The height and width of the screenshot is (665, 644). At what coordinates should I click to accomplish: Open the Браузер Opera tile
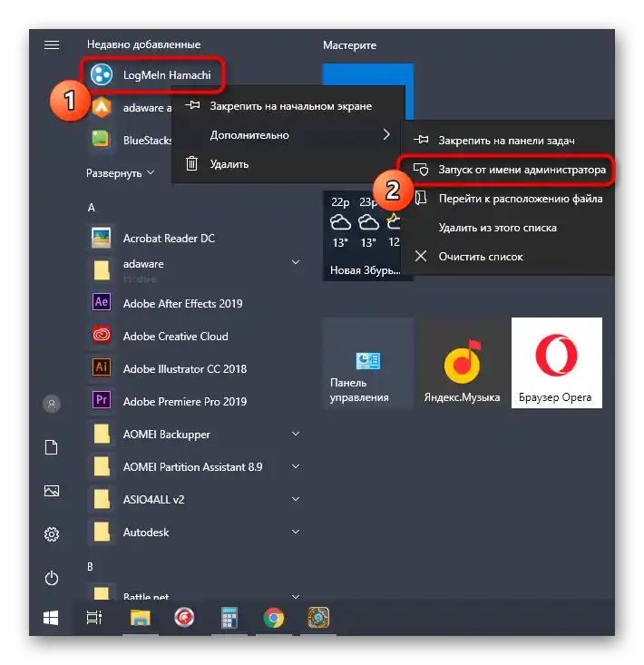coord(557,363)
